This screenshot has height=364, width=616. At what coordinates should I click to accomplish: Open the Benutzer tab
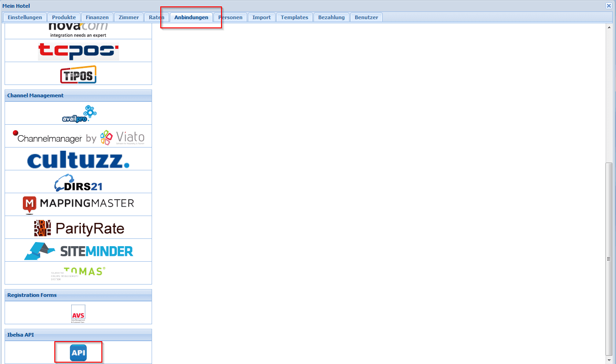point(366,17)
